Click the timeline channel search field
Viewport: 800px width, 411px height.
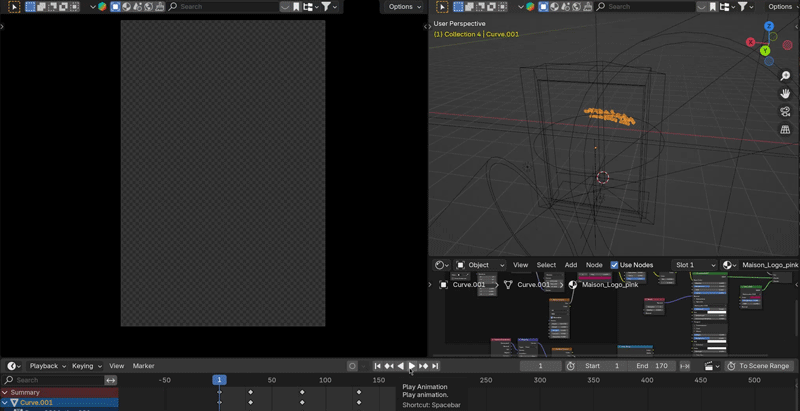pyautogui.click(x=53, y=380)
